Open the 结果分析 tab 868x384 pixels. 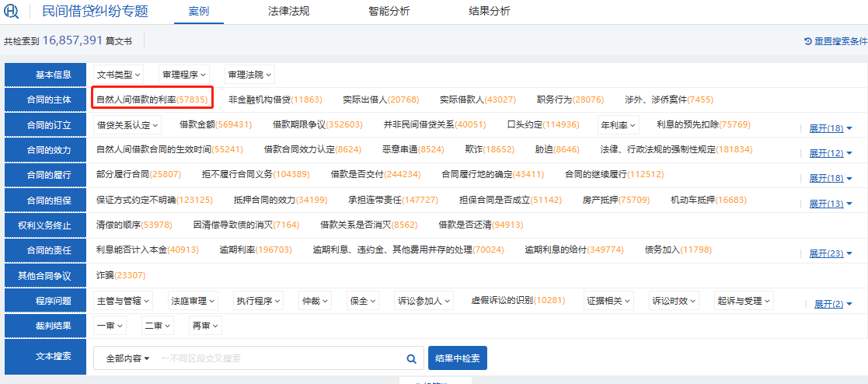pyautogui.click(x=490, y=12)
